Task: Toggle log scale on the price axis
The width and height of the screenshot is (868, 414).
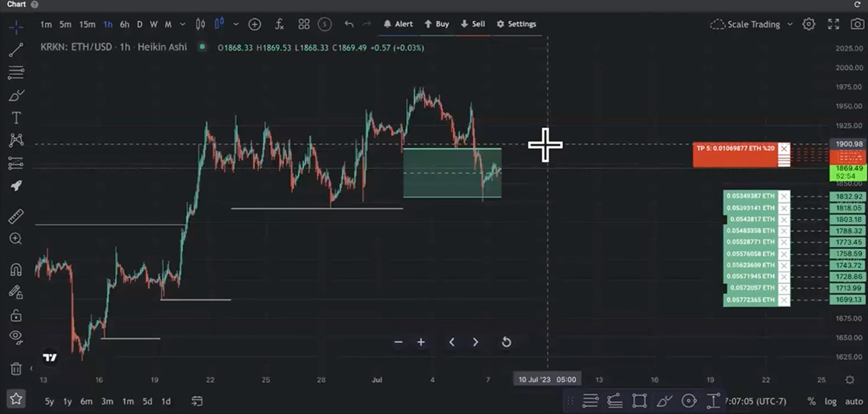Action: click(x=830, y=401)
